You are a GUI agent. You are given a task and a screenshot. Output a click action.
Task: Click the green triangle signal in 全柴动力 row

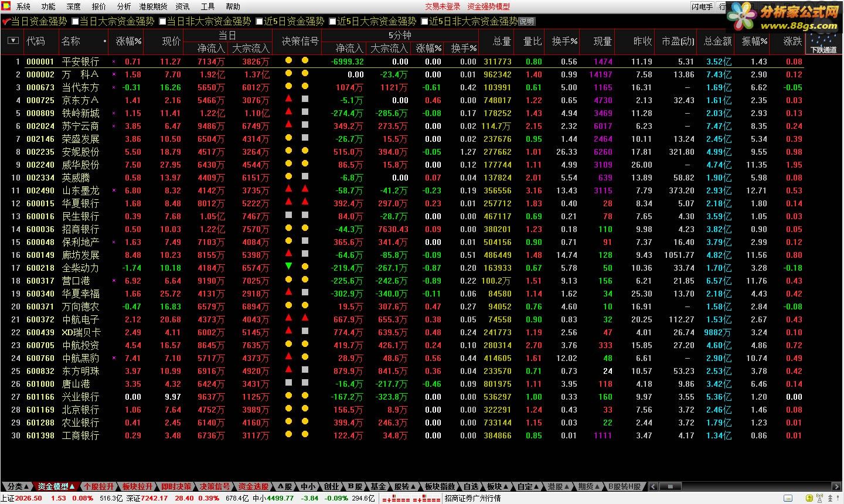(288, 267)
